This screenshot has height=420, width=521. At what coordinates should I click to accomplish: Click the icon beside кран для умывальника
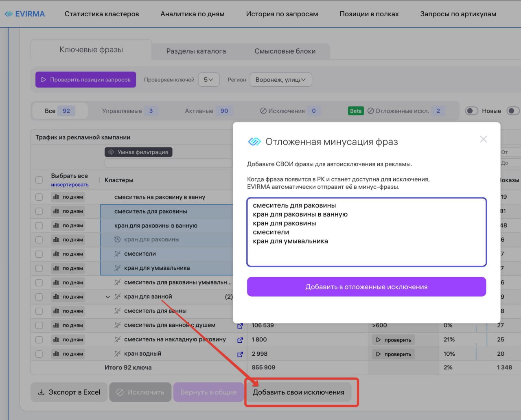117,268
